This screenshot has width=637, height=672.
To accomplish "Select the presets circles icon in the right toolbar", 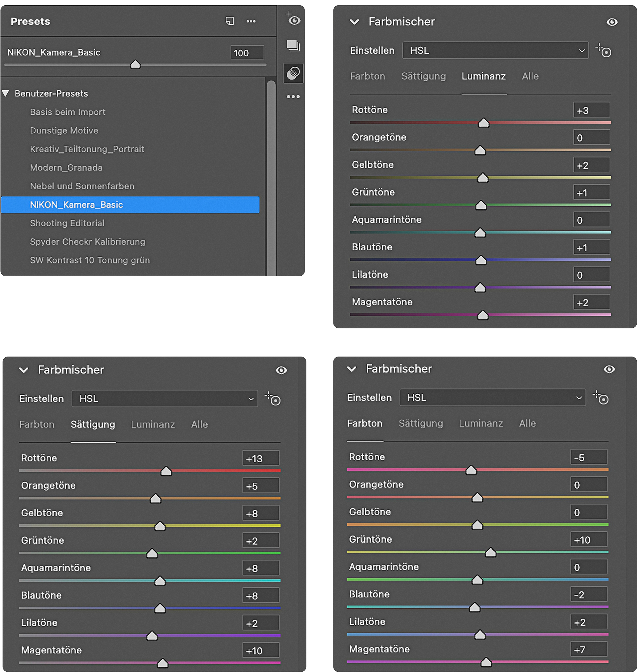I will pos(293,73).
